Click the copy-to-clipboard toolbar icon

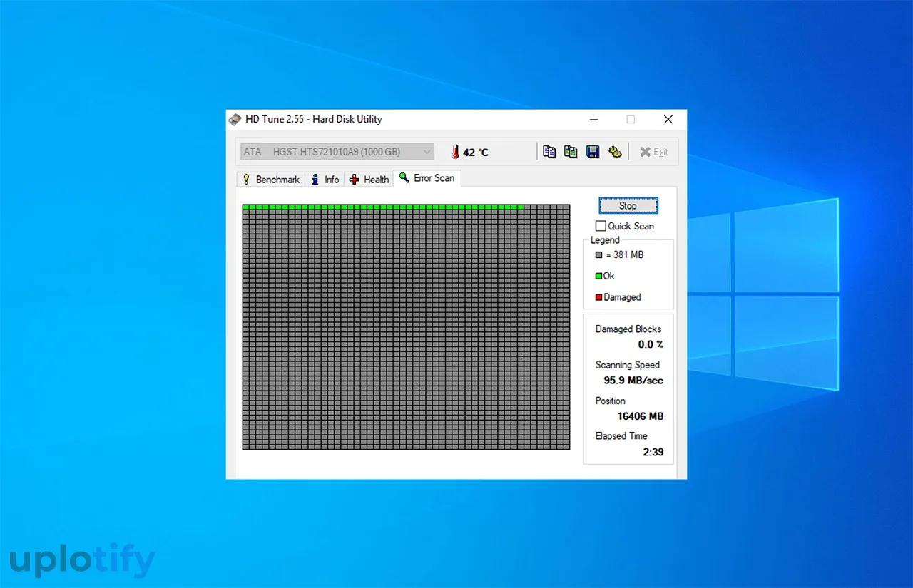tap(549, 152)
